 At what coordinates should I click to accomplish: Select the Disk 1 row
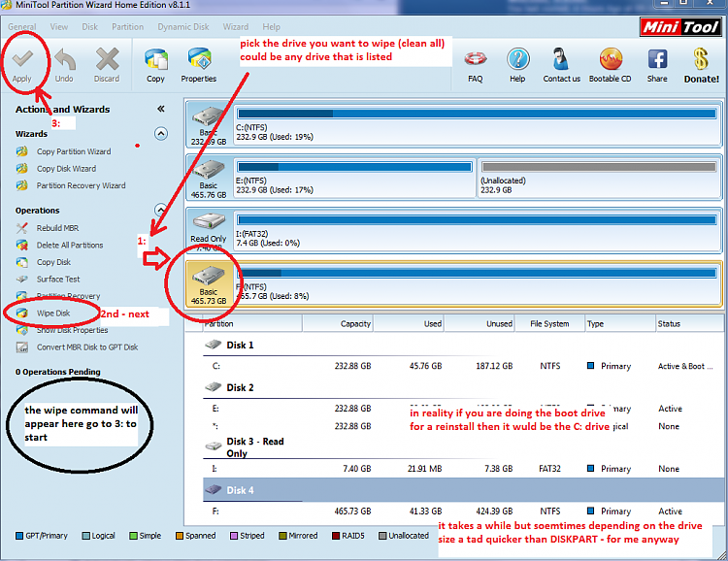[x=462, y=346]
